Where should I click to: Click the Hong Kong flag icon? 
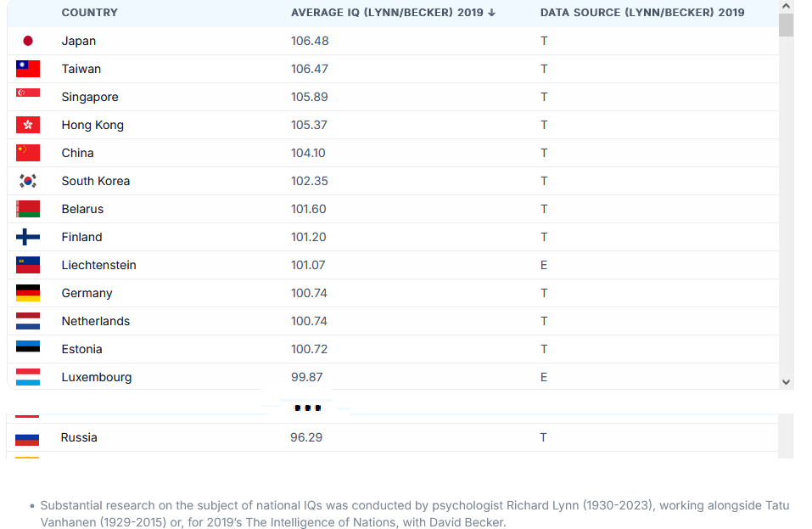tap(28, 125)
